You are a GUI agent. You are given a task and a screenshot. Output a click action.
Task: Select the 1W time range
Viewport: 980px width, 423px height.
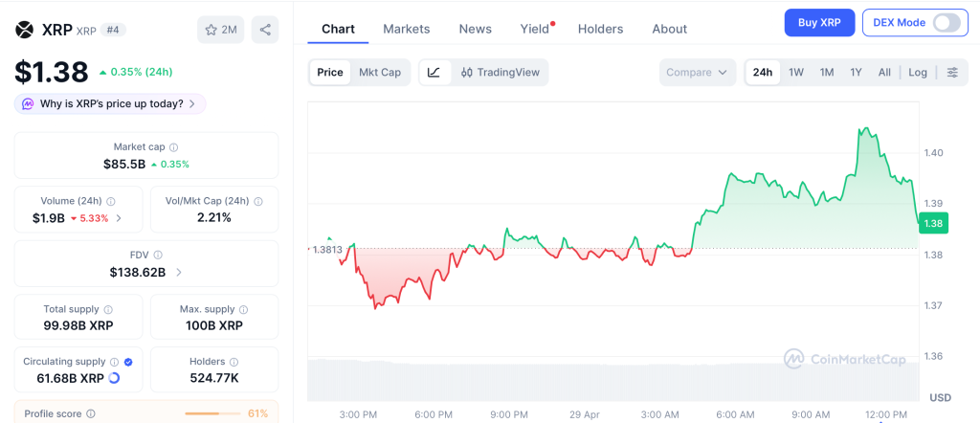tap(796, 73)
